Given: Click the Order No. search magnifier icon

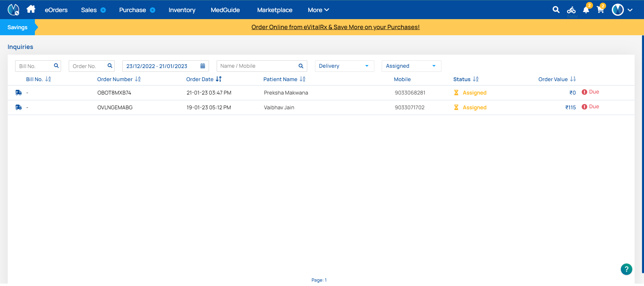Looking at the screenshot, I should tap(110, 66).
